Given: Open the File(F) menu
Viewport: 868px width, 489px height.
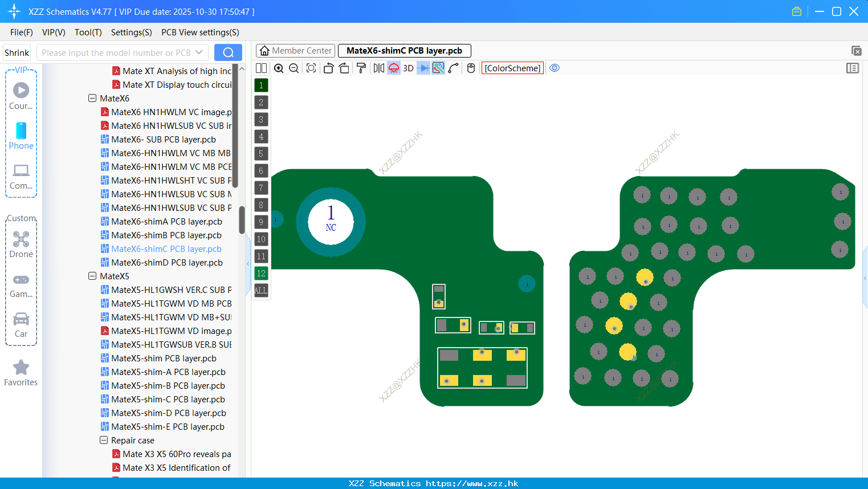Looking at the screenshot, I should tap(22, 32).
